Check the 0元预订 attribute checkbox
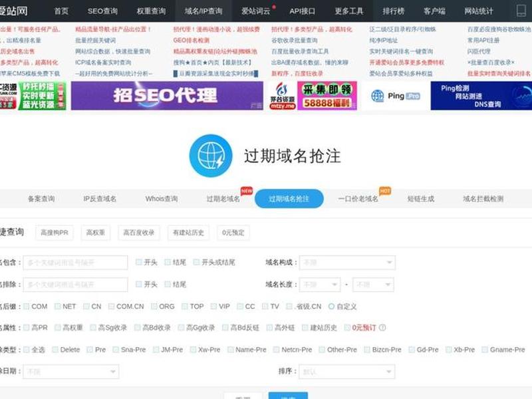532x399 pixels. [x=347, y=327]
